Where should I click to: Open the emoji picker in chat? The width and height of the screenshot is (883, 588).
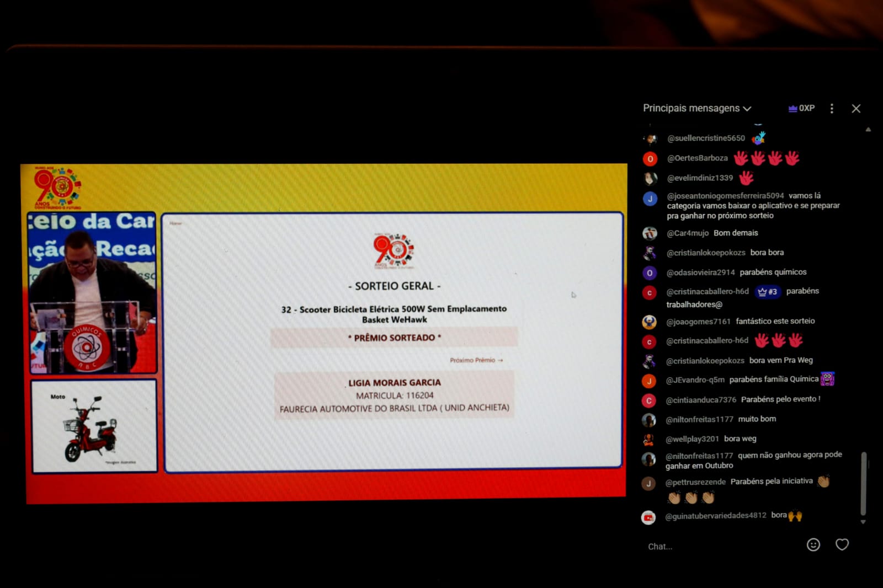click(813, 545)
